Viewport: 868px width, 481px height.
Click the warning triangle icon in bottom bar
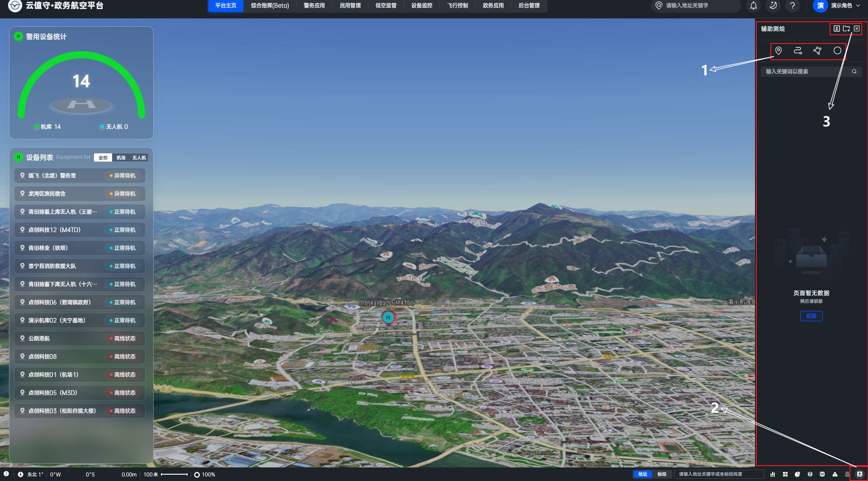(x=835, y=474)
